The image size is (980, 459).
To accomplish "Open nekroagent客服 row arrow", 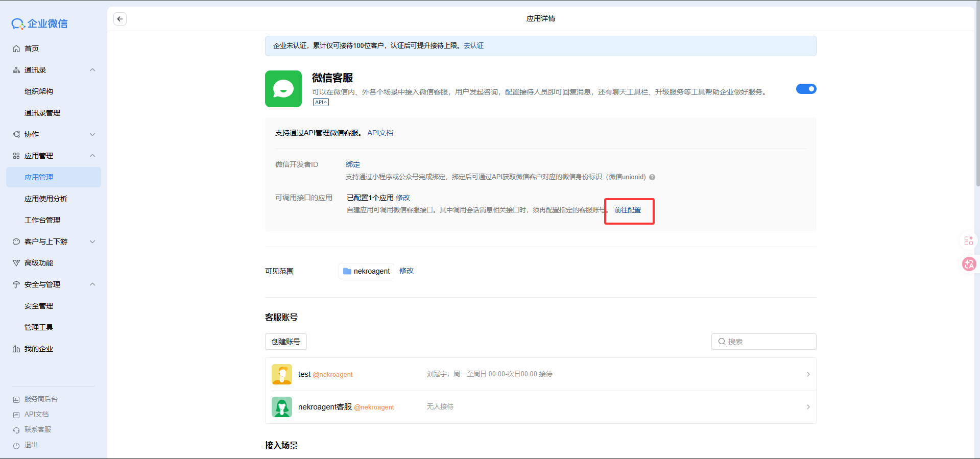I will point(808,407).
